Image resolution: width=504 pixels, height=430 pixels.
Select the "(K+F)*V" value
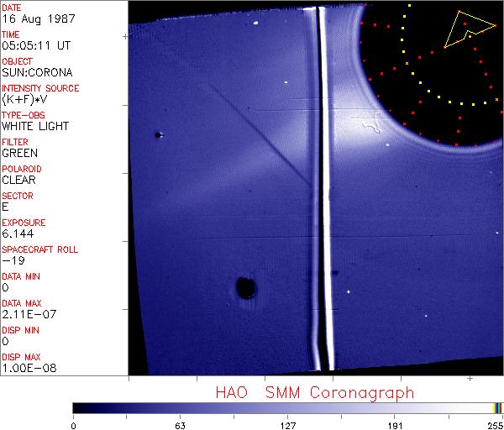tap(24, 100)
